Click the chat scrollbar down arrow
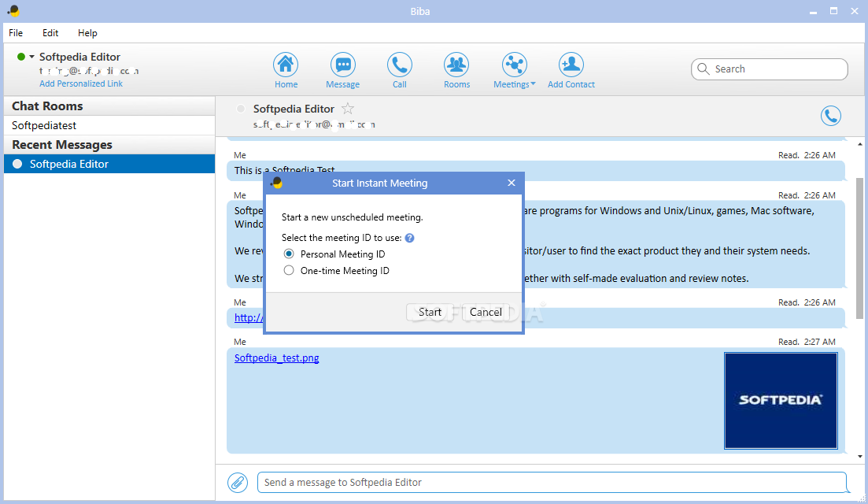Image resolution: width=868 pixels, height=504 pixels. [859, 457]
